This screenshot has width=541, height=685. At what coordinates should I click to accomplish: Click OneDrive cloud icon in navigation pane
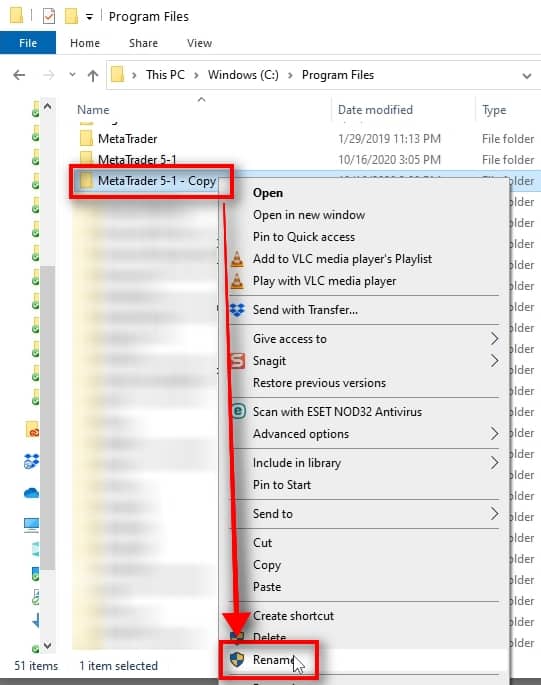click(x=31, y=493)
